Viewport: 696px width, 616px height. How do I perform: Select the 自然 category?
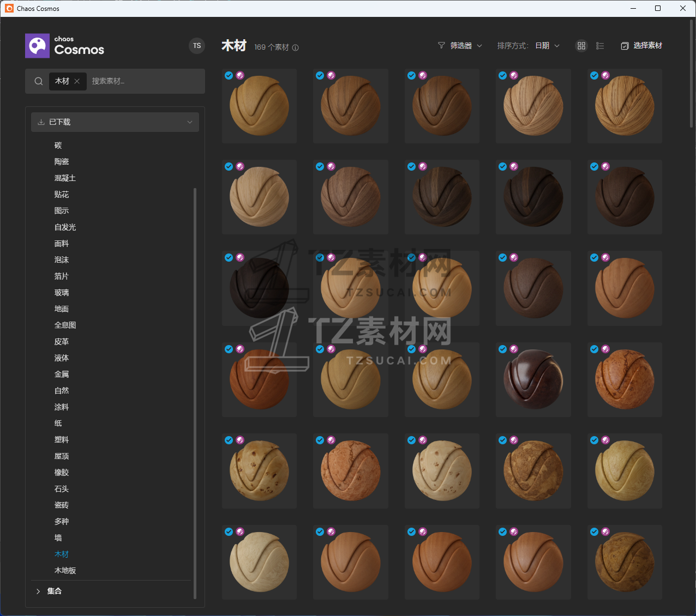(x=62, y=391)
